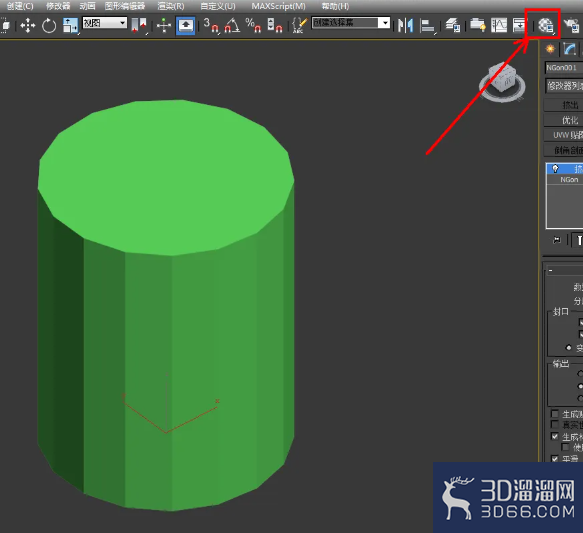The image size is (583, 533).
Task: Open the 修改器 menu
Action: (x=58, y=6)
